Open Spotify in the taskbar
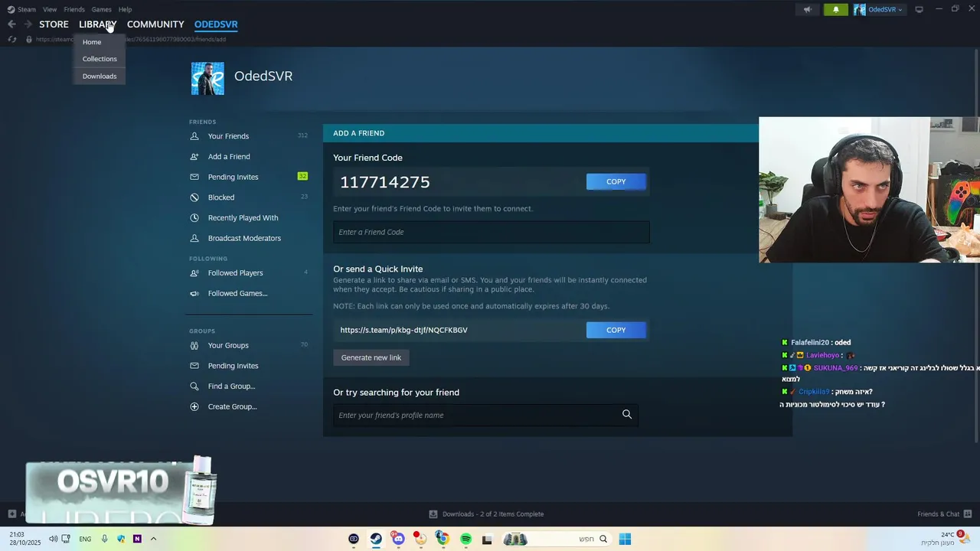The width and height of the screenshot is (980, 551). (x=465, y=539)
